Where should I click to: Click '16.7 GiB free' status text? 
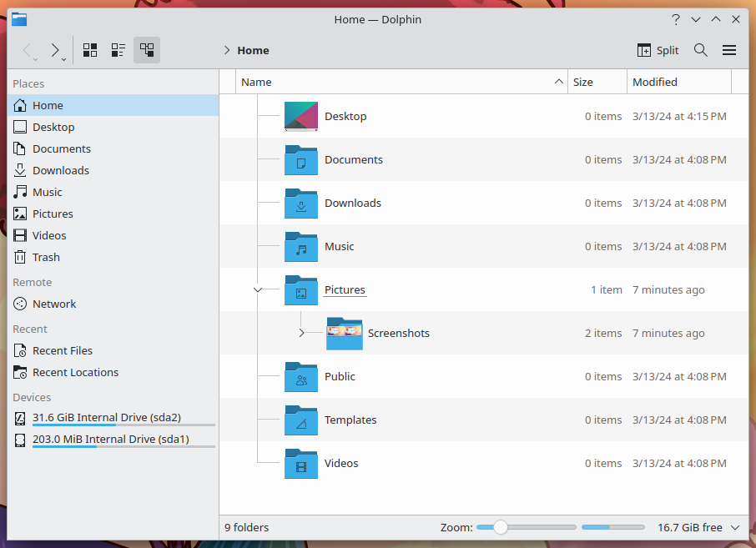tap(690, 528)
